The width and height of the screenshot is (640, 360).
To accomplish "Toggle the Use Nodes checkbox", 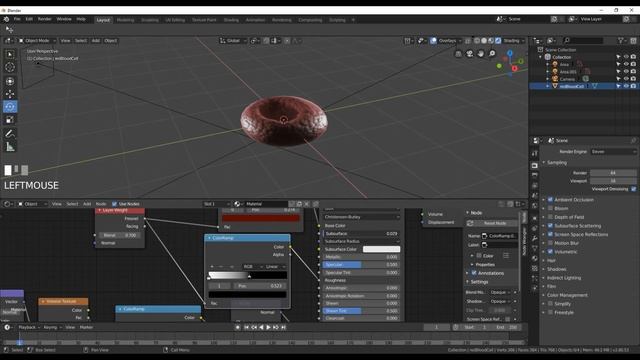I will pyautogui.click(x=114, y=204).
